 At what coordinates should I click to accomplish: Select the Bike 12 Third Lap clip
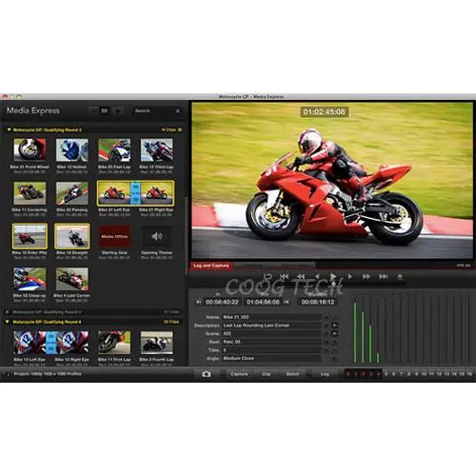(157, 149)
